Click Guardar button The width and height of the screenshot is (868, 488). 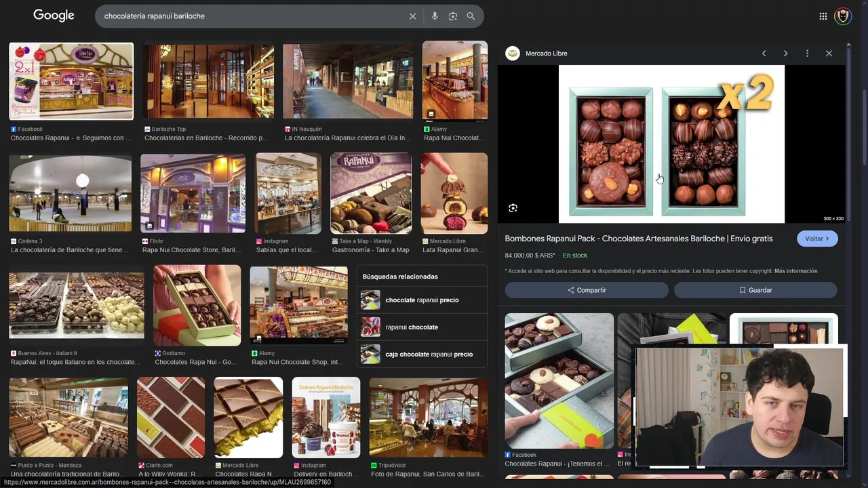[x=755, y=290]
